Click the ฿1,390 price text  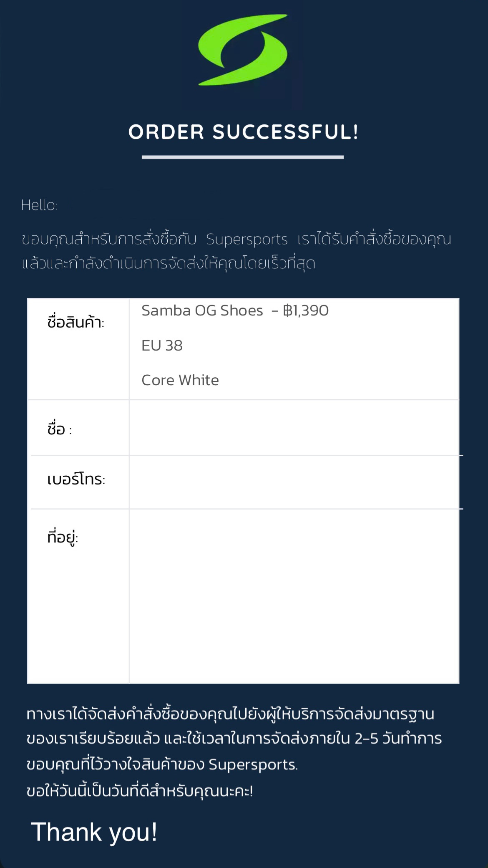306,310
